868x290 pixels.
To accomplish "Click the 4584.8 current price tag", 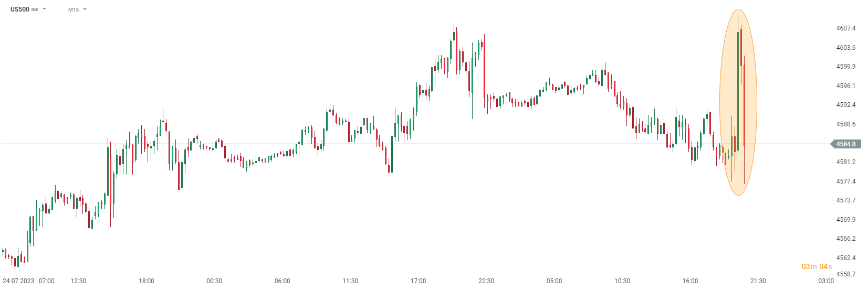I will [x=845, y=144].
